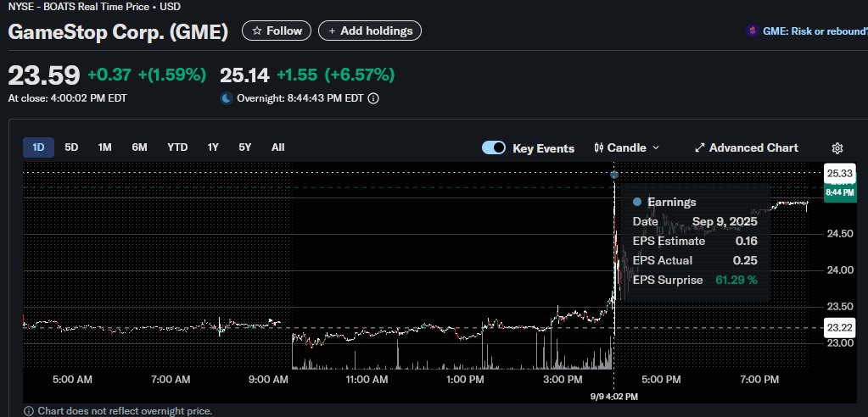This screenshot has width=868, height=417.
Task: Click the 25.14 overnight price
Action: [244, 75]
